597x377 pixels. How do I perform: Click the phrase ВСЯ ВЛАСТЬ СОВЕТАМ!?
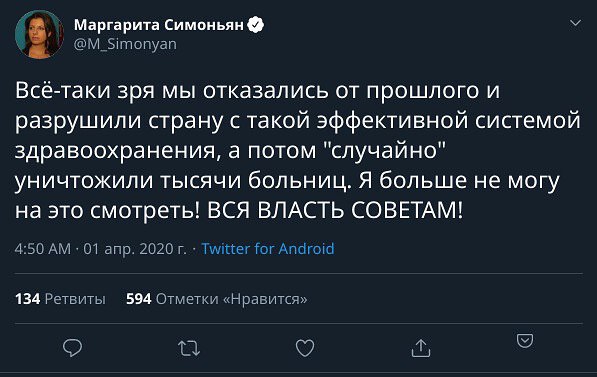coord(335,210)
